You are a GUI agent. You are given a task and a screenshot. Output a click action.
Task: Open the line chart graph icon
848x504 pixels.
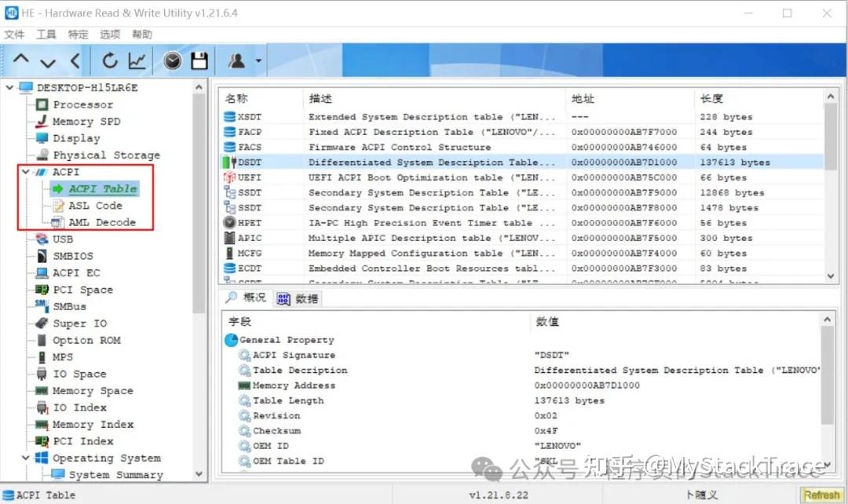pyautogui.click(x=137, y=60)
